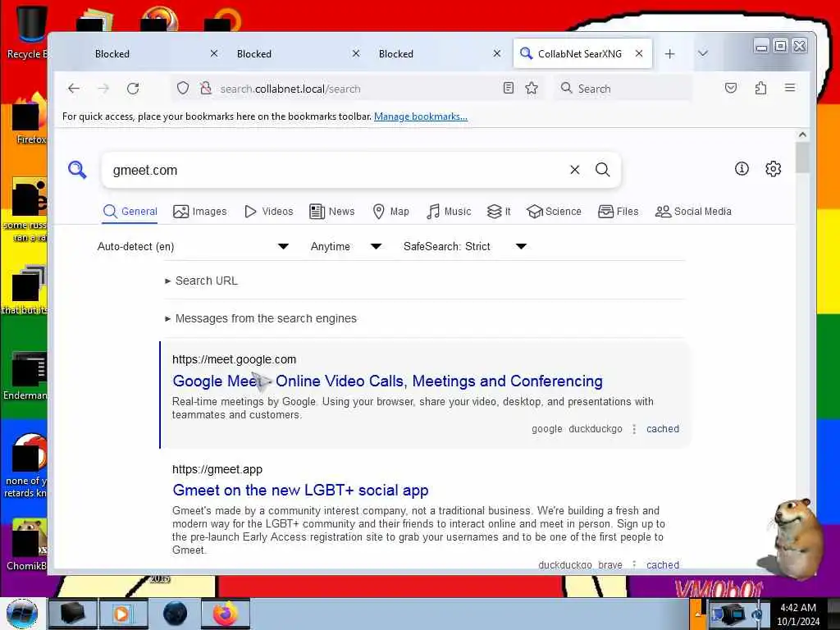Focus the Firefox toolbar Search box
This screenshot has height=630, width=840.
pyautogui.click(x=623, y=89)
